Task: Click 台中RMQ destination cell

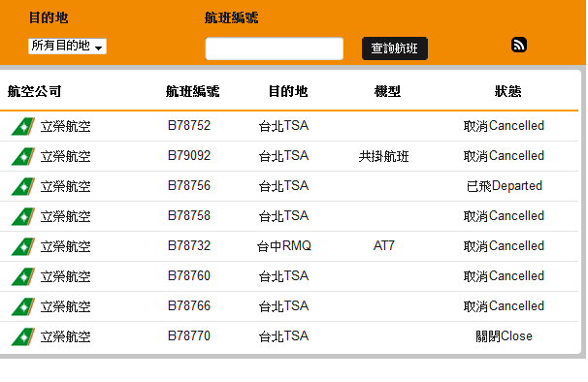Action: coord(284,246)
